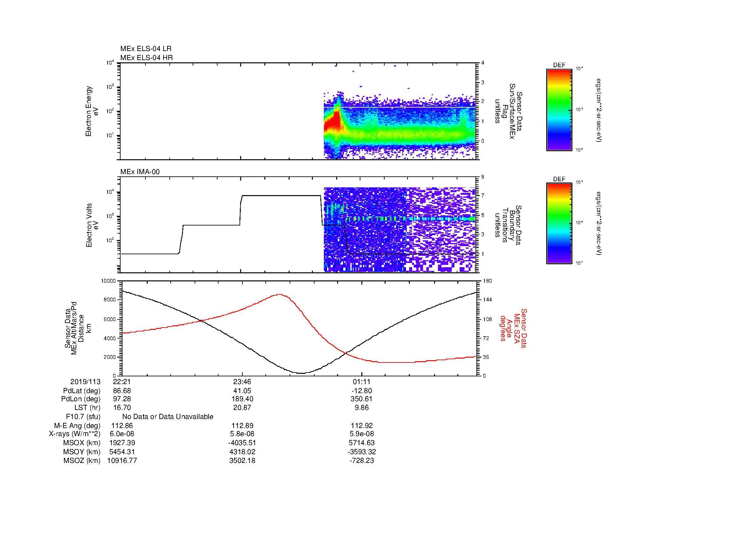Click the PdLat value '-12.80'
Image resolution: width=756 pixels, height=534 pixels.
(x=362, y=391)
